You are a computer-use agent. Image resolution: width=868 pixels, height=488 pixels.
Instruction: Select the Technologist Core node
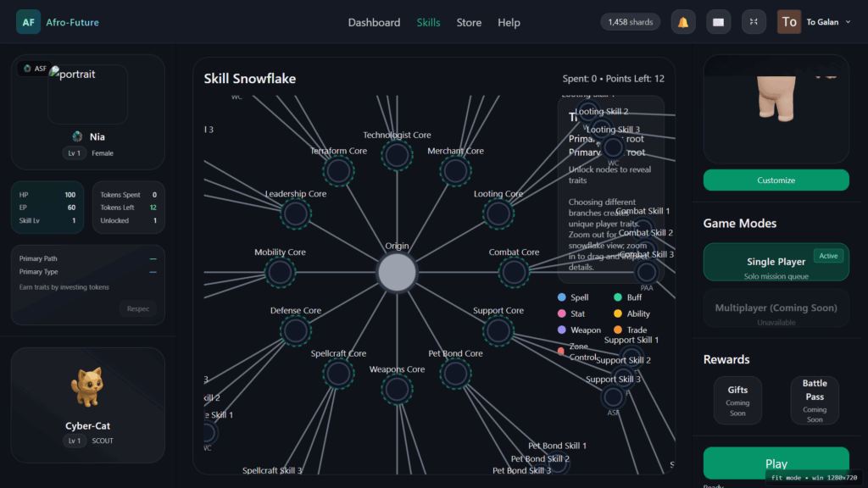click(x=397, y=156)
